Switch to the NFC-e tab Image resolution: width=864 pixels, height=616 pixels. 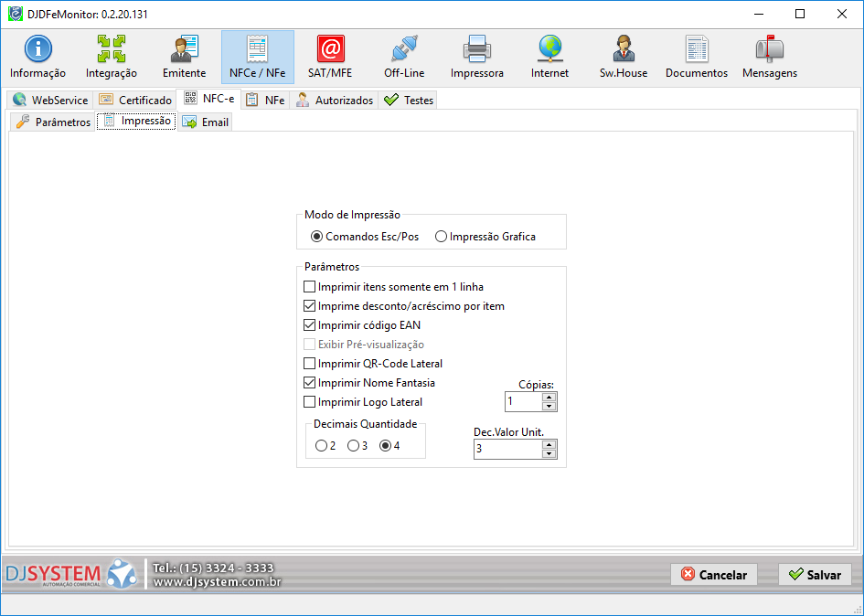[208, 99]
